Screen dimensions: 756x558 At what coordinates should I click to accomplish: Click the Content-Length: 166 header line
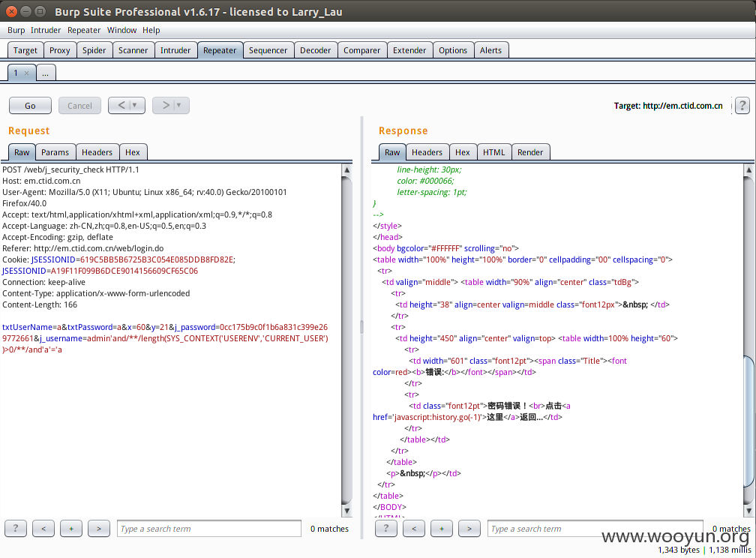[x=40, y=304]
